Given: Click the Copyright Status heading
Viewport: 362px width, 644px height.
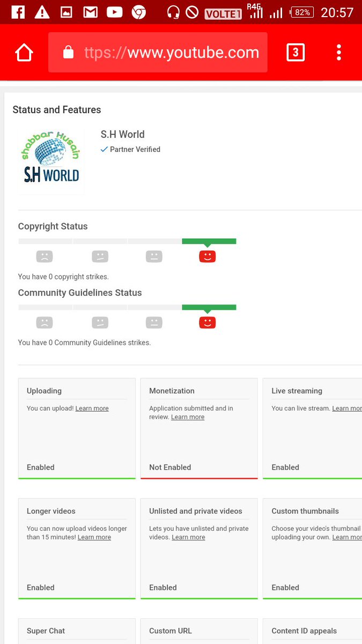Looking at the screenshot, I should [53, 226].
